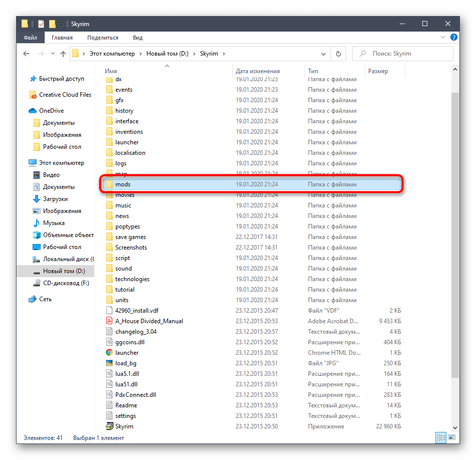Open Quick Access Toolbar customize dropdown

61,24
